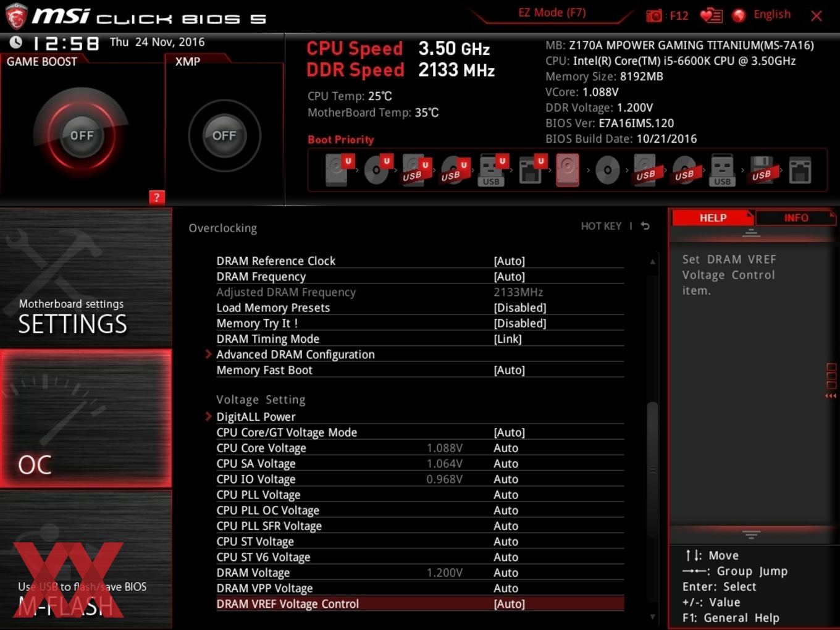Click the back arrow next to HOT KEY
Viewport: 840px width, 630px height.
(645, 226)
